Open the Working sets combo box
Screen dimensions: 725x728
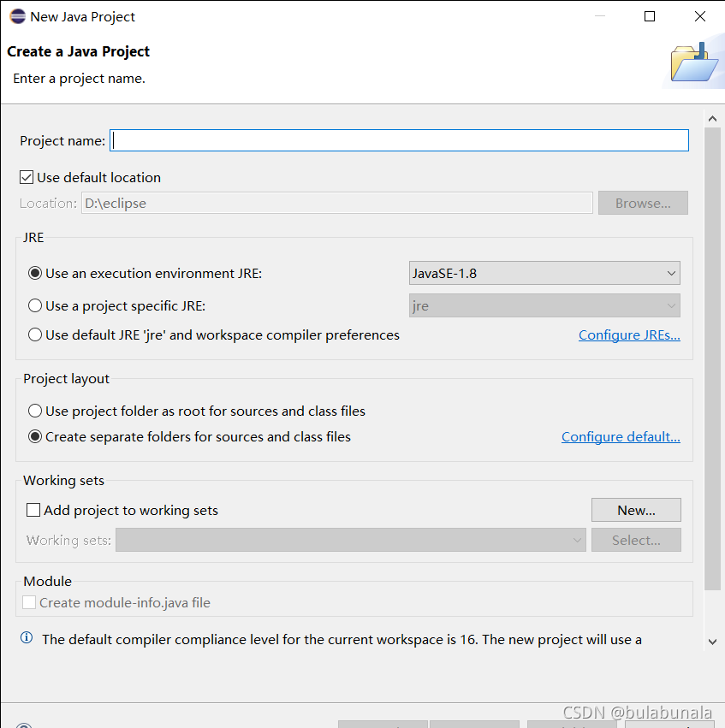(x=351, y=540)
